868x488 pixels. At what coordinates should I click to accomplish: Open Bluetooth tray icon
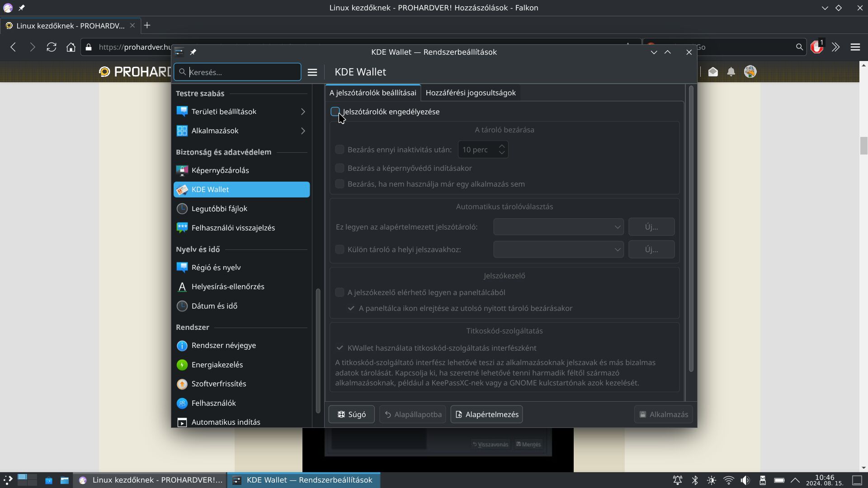tap(695, 480)
